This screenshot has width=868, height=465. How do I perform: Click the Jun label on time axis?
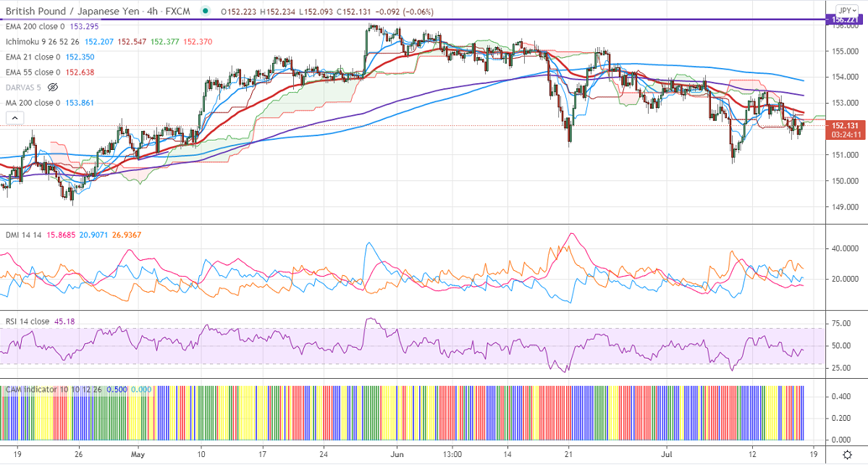pyautogui.click(x=397, y=454)
